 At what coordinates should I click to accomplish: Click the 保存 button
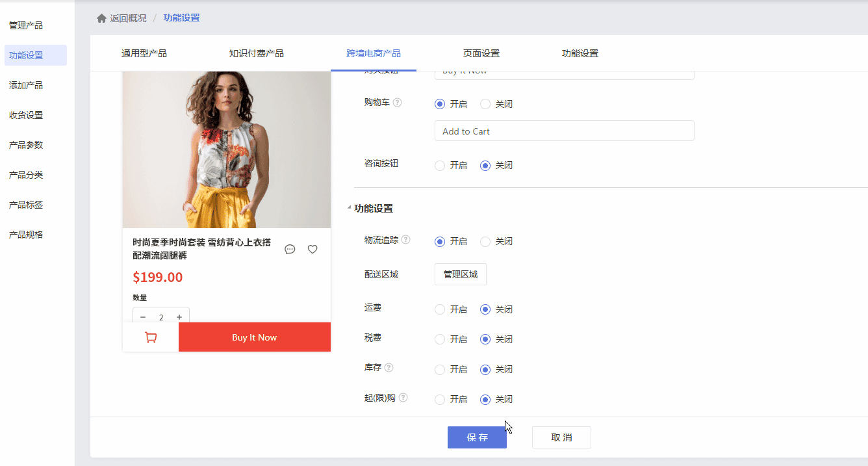coord(477,437)
